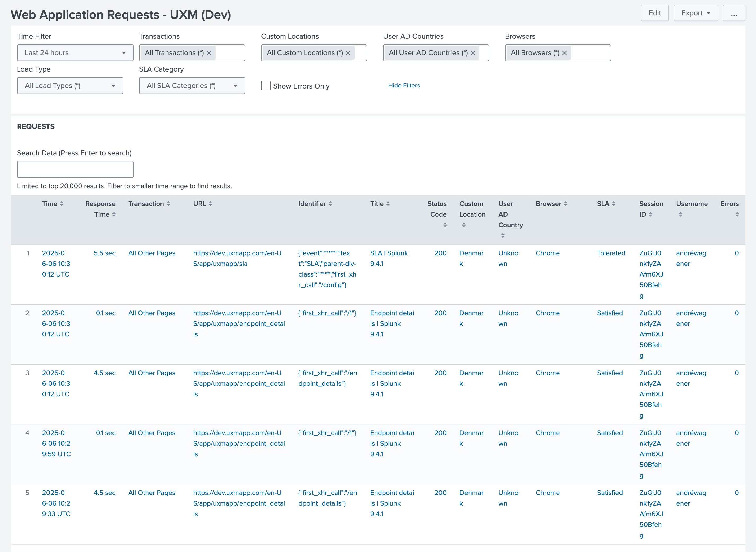This screenshot has height=552, width=756.
Task: Open the uxmapp/sla URL in row 1
Action: point(237,258)
